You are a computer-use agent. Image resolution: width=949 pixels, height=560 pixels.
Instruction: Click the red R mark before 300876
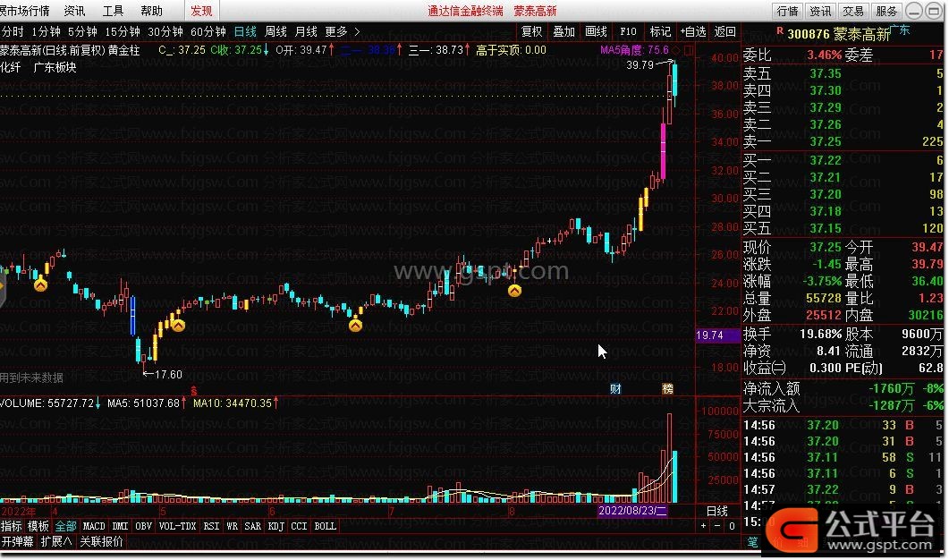point(780,31)
